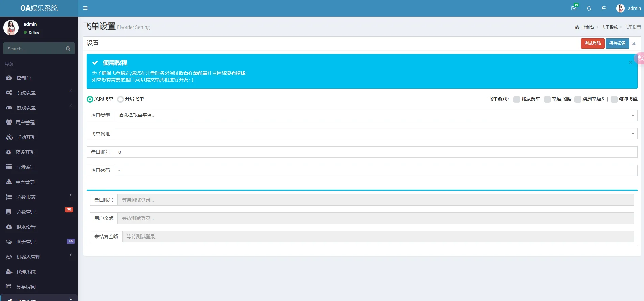Click the admin avatar in top bar
The image size is (644, 301).
pyautogui.click(x=620, y=8)
